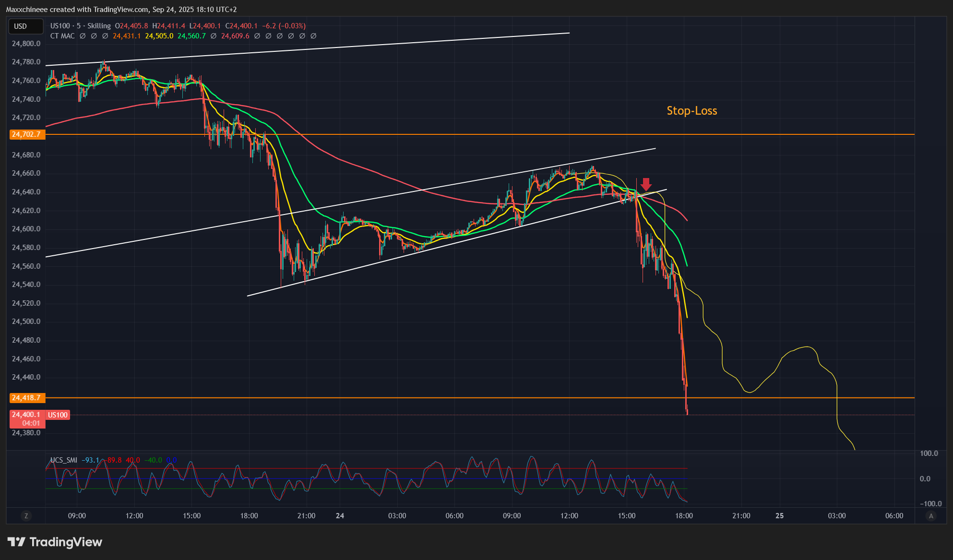The height and width of the screenshot is (560, 953).
Task: Click the Stop-Loss text annotation
Action: [691, 111]
